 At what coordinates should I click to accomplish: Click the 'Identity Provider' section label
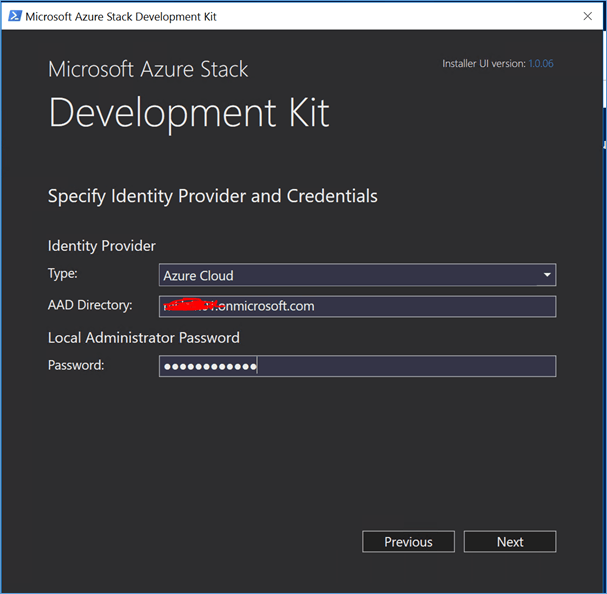[x=101, y=246]
